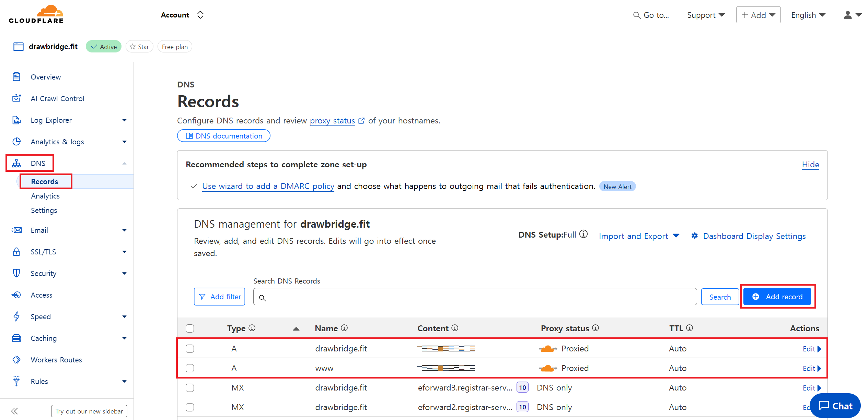Click the Dashboard Display Settings gear
Viewport: 868px width, 420px height.
[x=695, y=236]
